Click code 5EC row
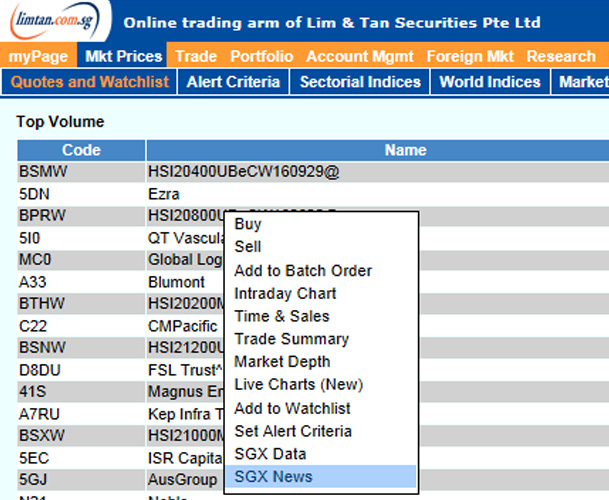The image size is (609, 500). pos(34,458)
